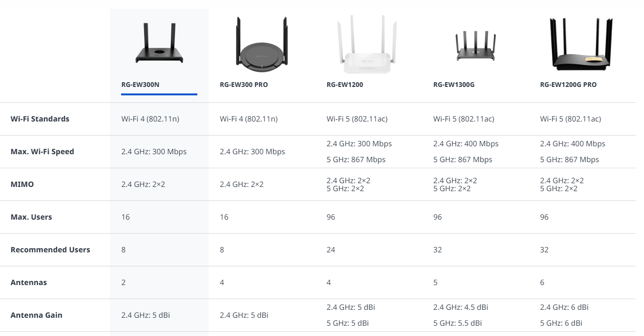Click the Max. Users row label
The image size is (644, 336).
pos(31,217)
